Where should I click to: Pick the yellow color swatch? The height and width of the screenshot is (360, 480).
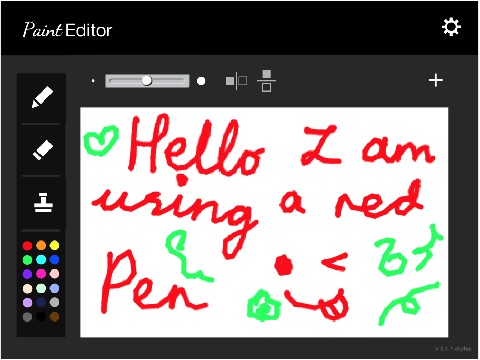tap(54, 246)
